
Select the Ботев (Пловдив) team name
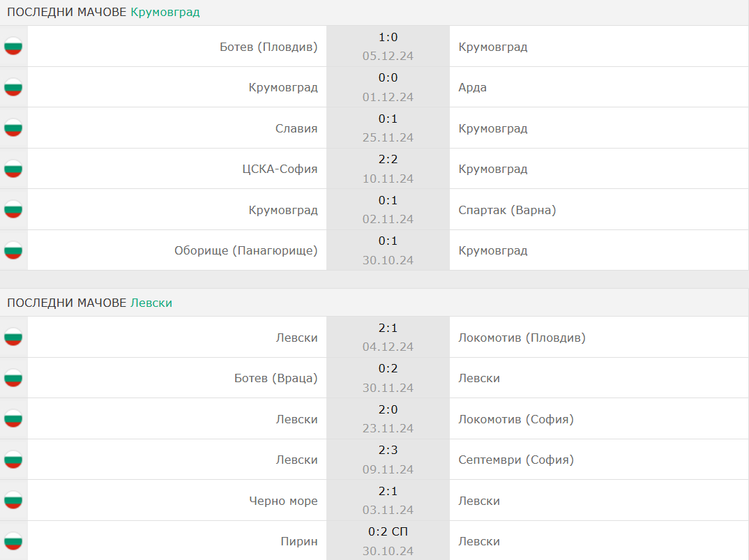click(x=268, y=47)
